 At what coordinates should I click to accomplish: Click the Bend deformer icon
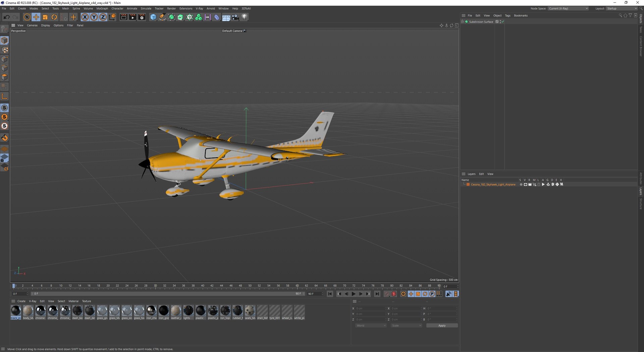pyautogui.click(x=217, y=17)
